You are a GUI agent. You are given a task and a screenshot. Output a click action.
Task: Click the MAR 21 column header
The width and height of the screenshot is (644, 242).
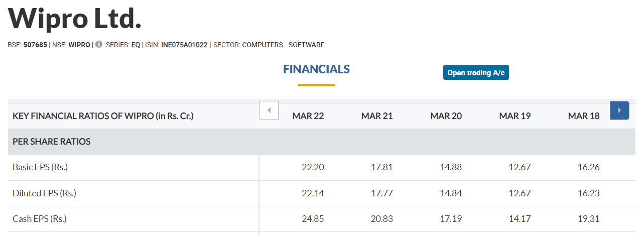tap(377, 116)
